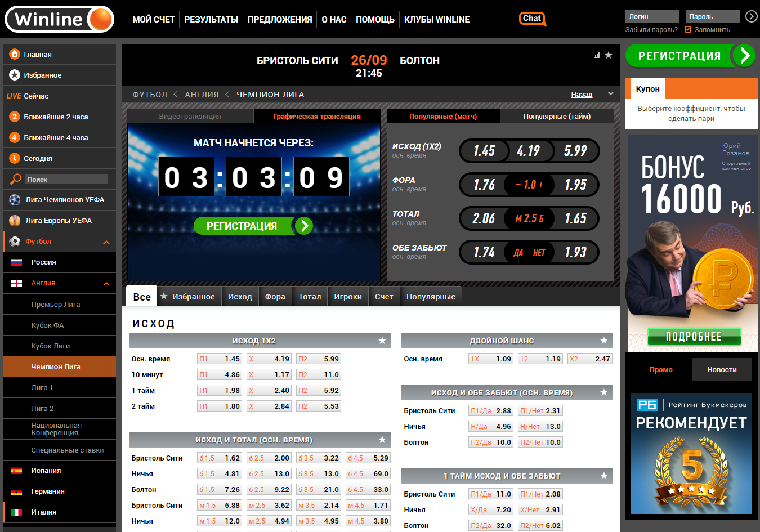Viewport: 760px width, 532px height.
Task: Submit login with the arrow icon
Action: click(x=751, y=16)
